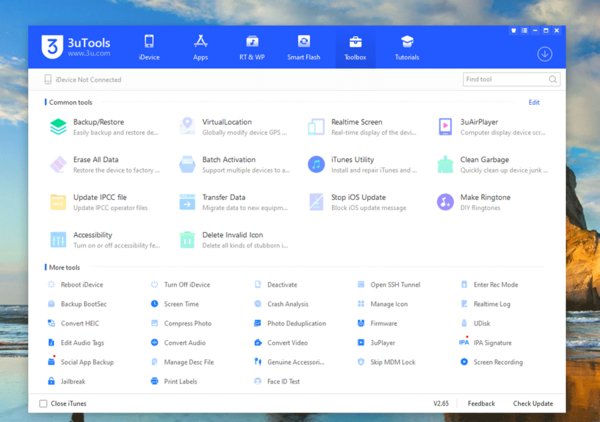Open the Jailbreak tool
This screenshot has height=422, width=600.
(x=66, y=381)
